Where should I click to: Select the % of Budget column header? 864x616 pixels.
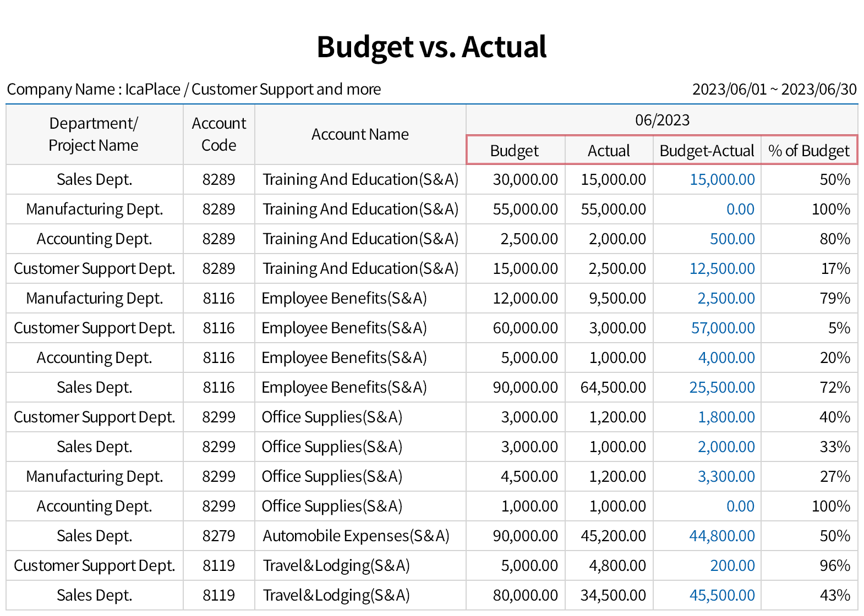809,151
